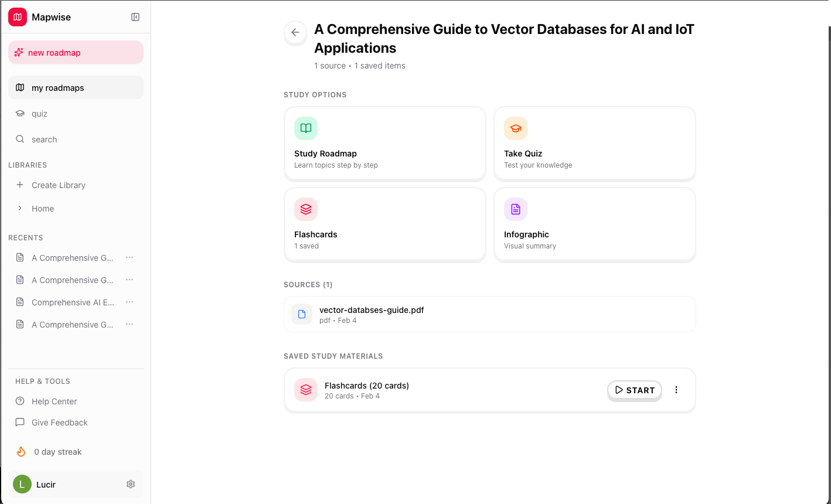
Task: Click the Study Roadmap book icon
Action: pyautogui.click(x=306, y=128)
